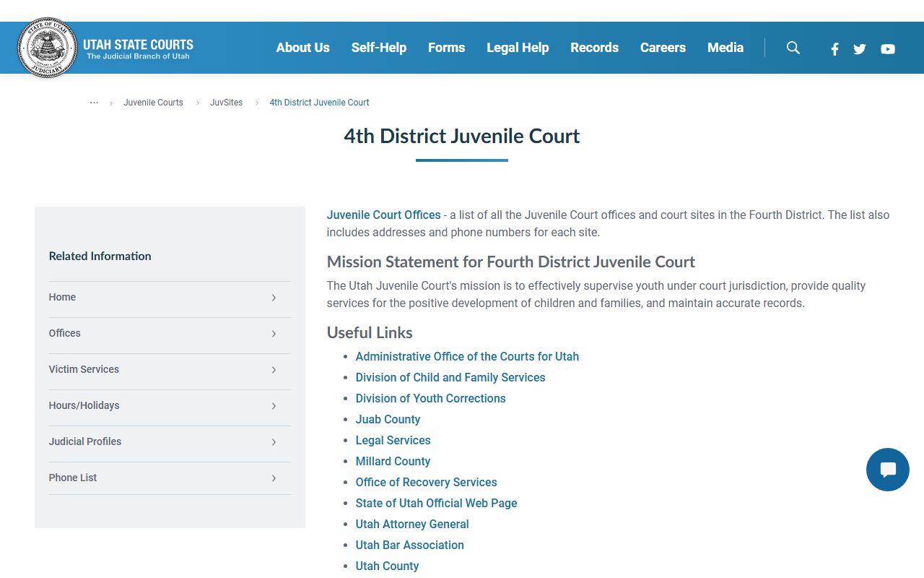Open the Juab County link
The width and height of the screenshot is (924, 578).
click(388, 420)
